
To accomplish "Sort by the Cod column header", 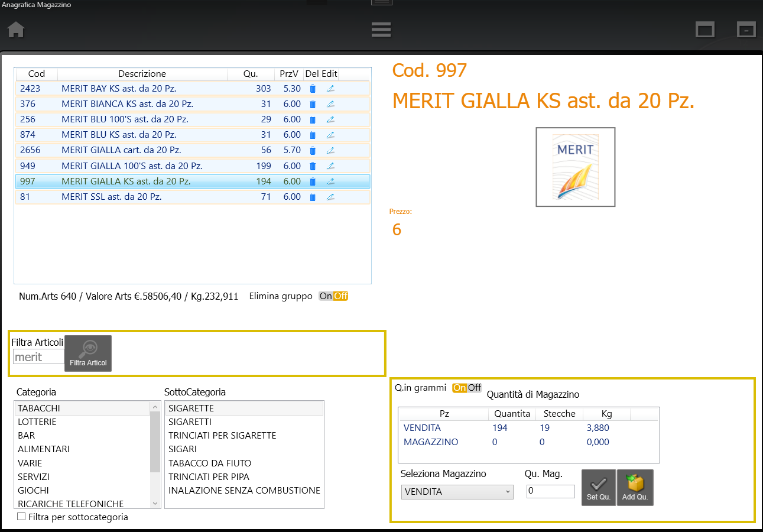I will click(37, 74).
